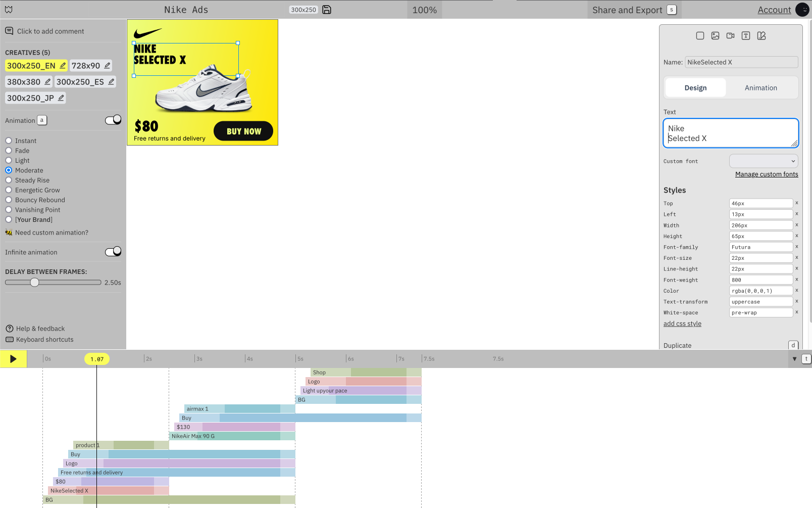Open the account avatar icon

tap(802, 10)
